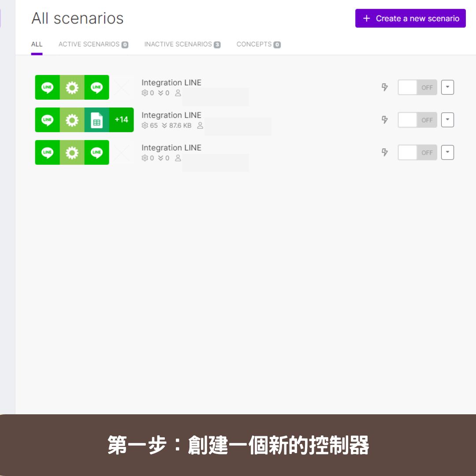Viewport: 476px width, 476px height.
Task: Select the LINE app icon on first scenario
Action: pyautogui.click(x=47, y=87)
